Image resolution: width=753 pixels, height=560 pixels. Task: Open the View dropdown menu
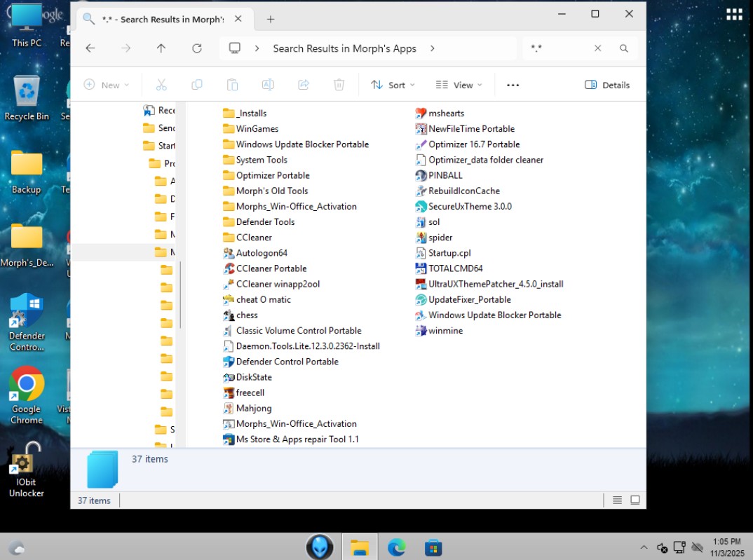click(x=459, y=85)
